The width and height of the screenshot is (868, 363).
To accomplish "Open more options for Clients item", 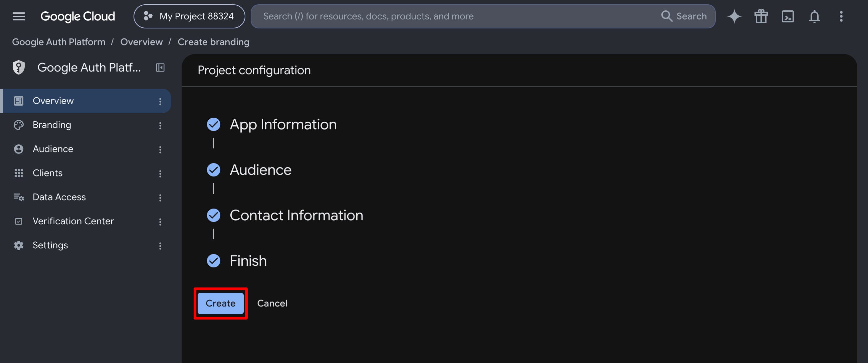I will tap(160, 174).
